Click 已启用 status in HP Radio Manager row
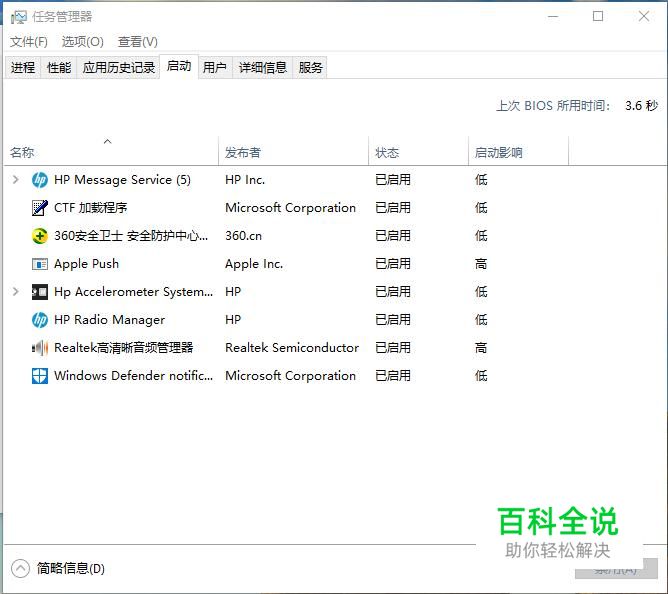 pos(393,320)
